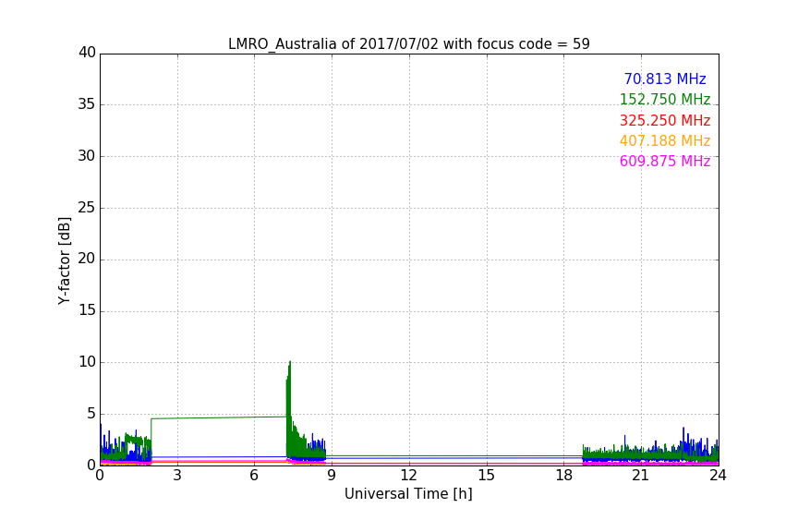The image size is (798, 532).
Task: Click the y-axis tick label 35
Action: tap(87, 104)
